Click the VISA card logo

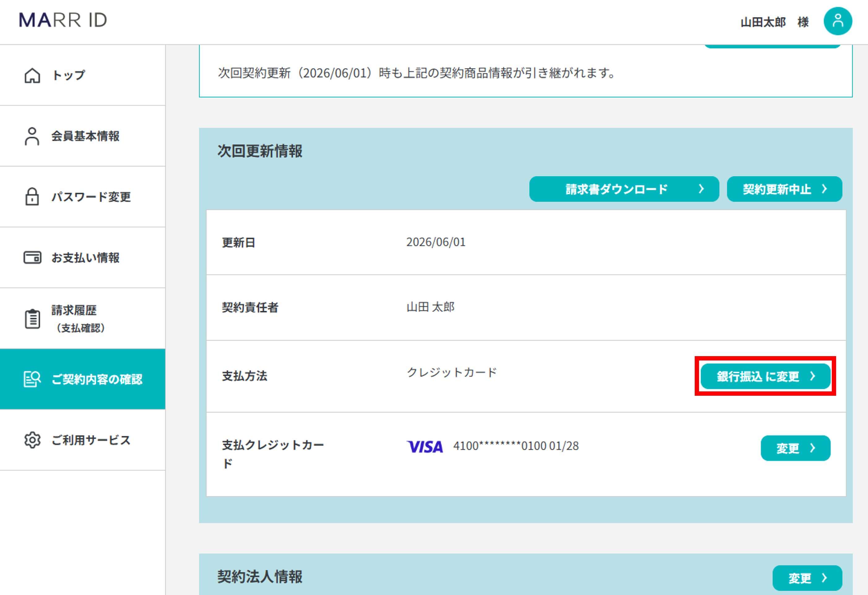pyautogui.click(x=425, y=446)
